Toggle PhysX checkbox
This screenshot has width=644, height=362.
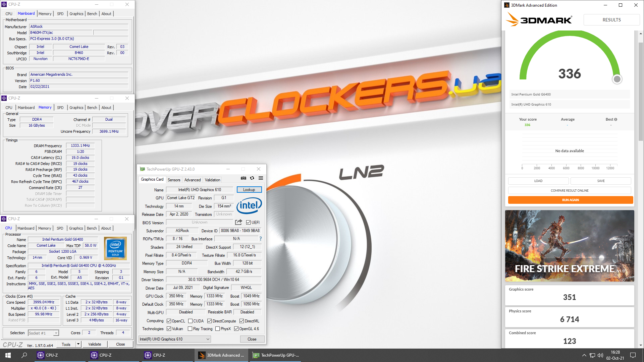(x=218, y=329)
